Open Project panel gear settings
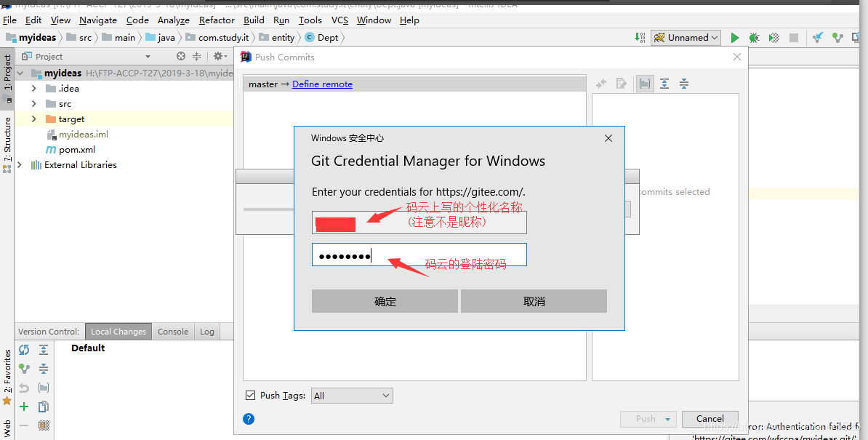 (220, 57)
